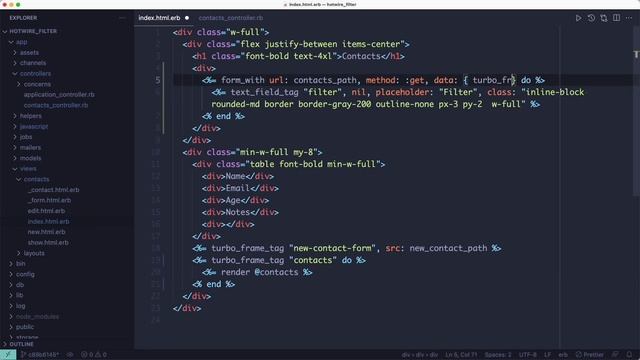Change indentation Spaces: 2

click(498, 355)
